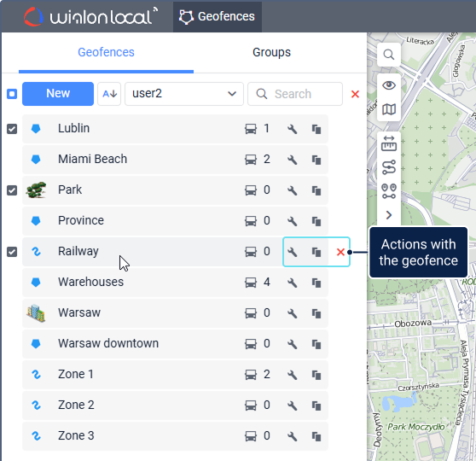Click units bus icon in Warehouses row
476x461 pixels.
(x=251, y=283)
